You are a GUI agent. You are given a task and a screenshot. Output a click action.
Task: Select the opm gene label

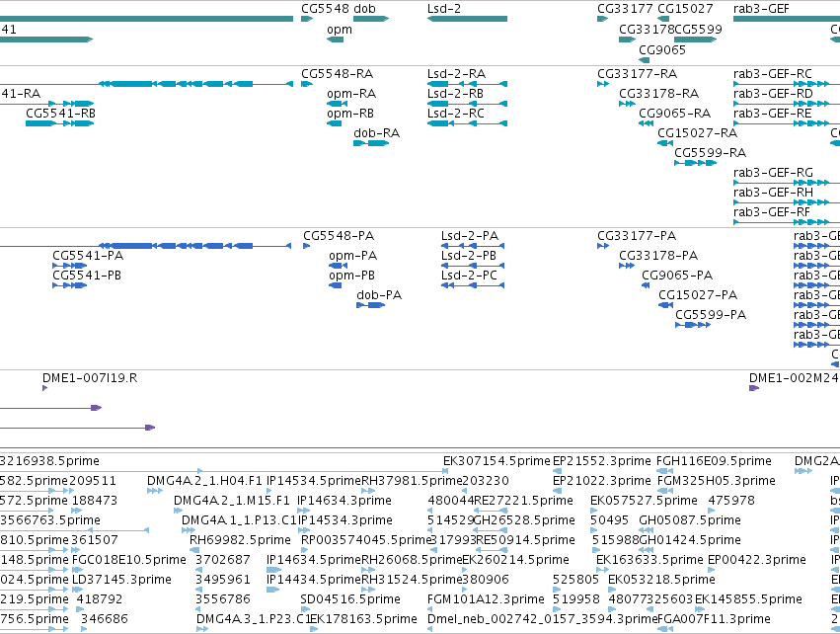point(340,30)
